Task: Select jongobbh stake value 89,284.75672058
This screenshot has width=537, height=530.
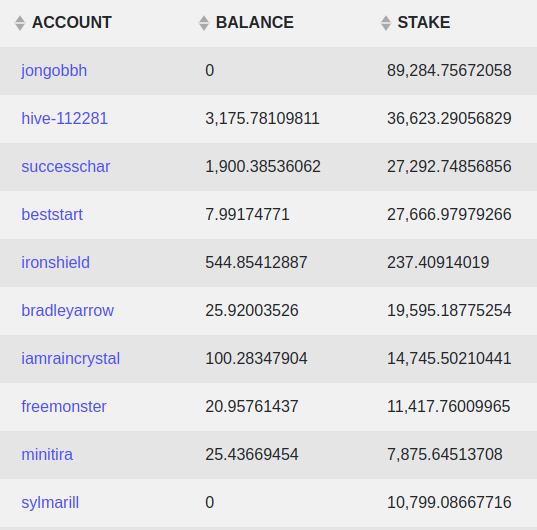Action: pos(449,71)
